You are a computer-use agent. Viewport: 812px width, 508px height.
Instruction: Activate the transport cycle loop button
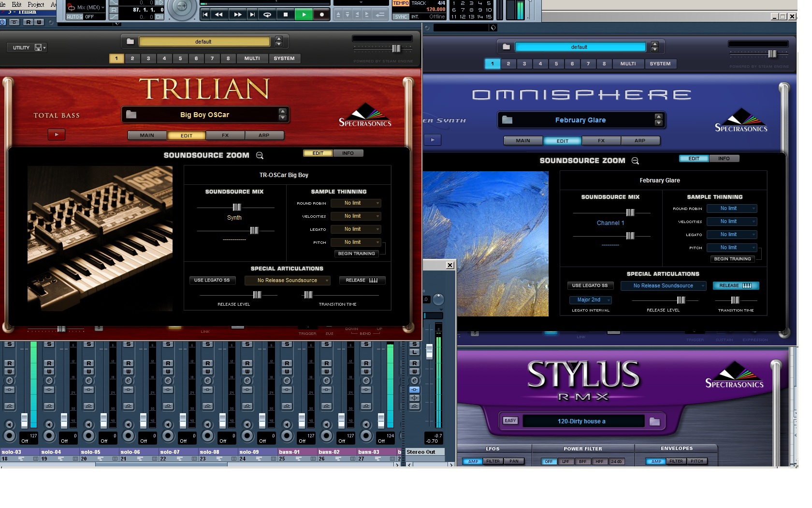(x=267, y=15)
